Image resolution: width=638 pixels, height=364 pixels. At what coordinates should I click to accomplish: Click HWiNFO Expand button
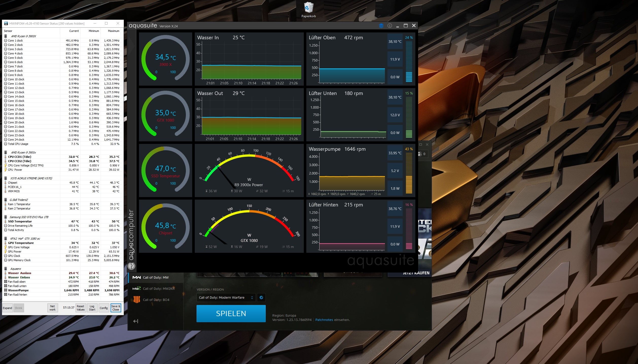pos(7,308)
